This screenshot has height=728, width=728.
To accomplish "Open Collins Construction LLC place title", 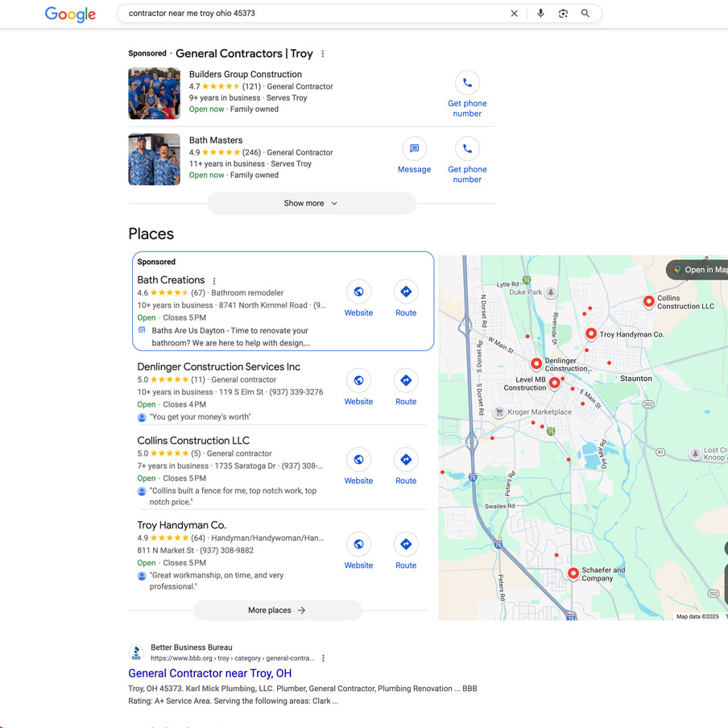I will coord(193,441).
